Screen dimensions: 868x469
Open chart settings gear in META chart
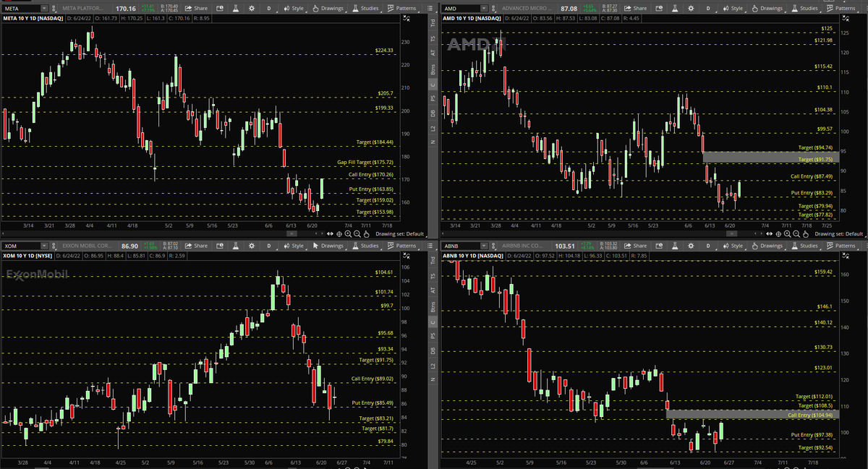point(252,8)
